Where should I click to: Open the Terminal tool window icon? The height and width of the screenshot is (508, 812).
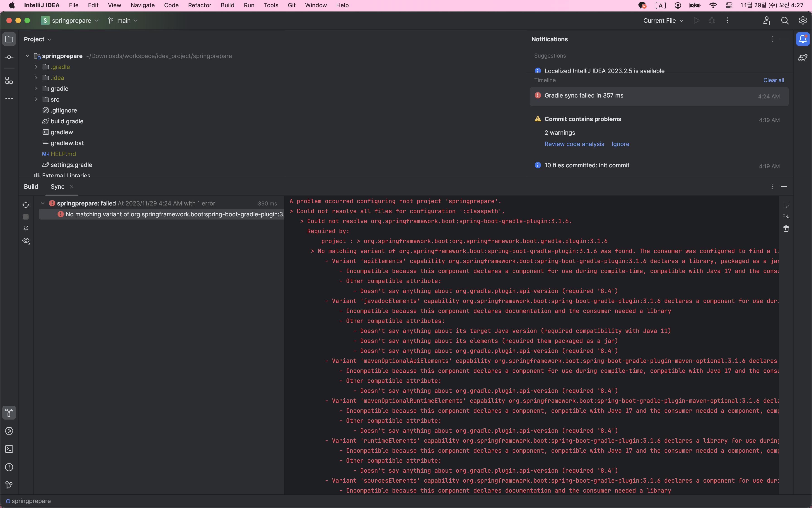[9, 449]
